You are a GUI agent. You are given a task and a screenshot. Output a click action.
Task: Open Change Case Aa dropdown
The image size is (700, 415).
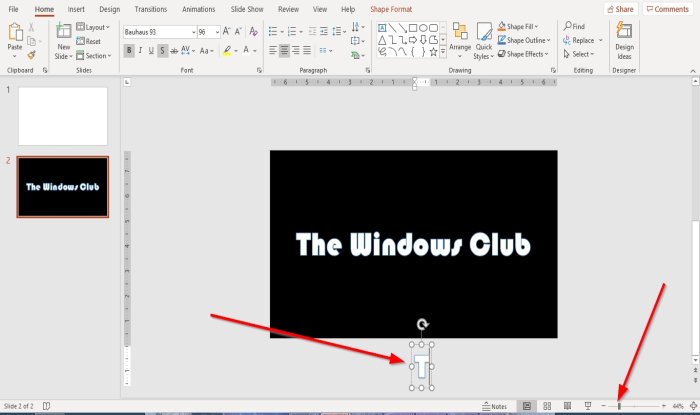click(206, 50)
